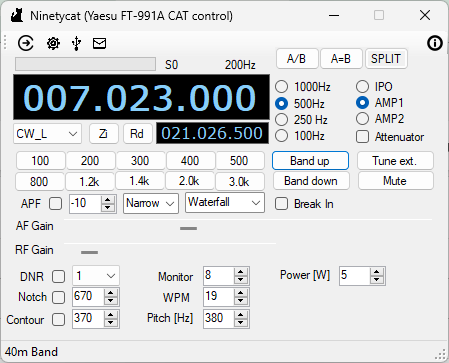Click the Tune ext. button
Viewport: 449px width, 363px height.
click(x=395, y=161)
